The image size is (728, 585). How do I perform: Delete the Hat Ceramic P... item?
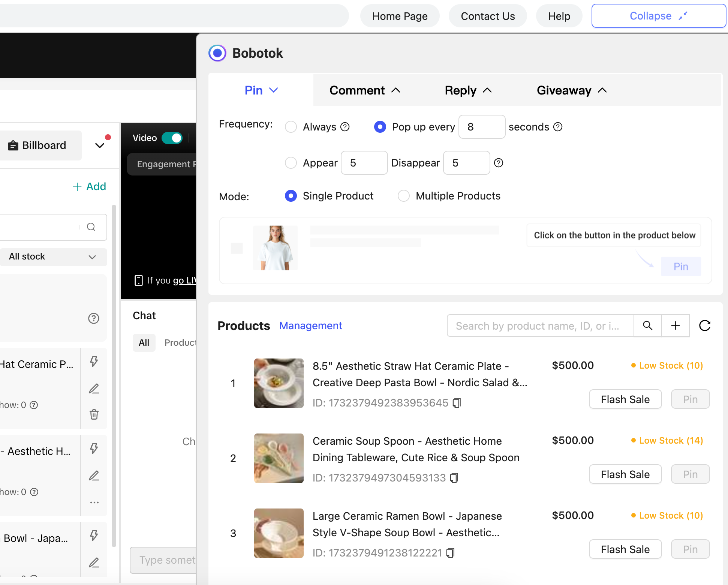94,414
